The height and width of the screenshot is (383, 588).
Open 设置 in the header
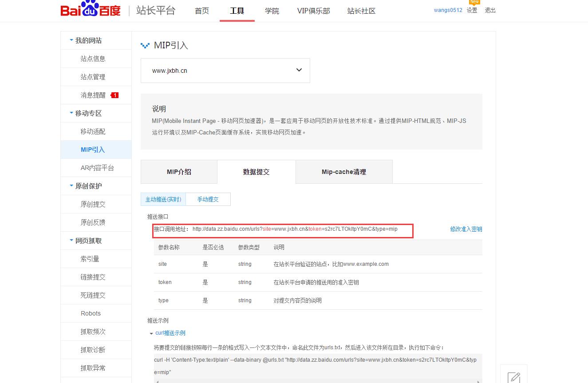pyautogui.click(x=472, y=10)
